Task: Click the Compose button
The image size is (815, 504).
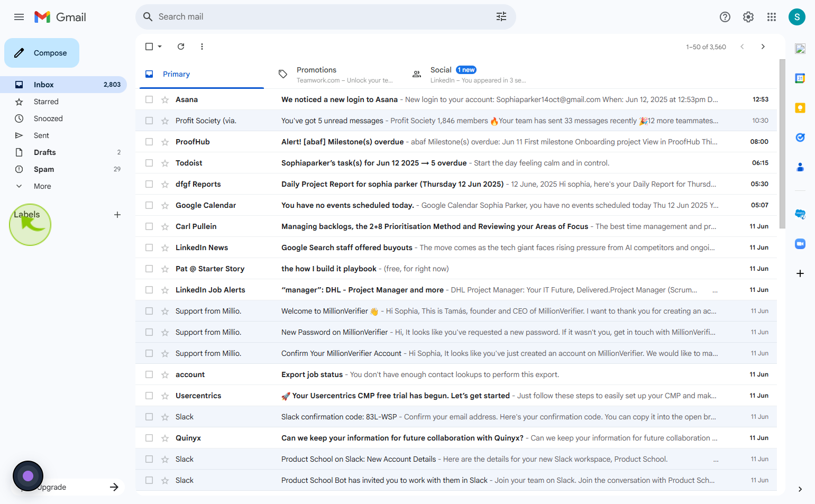Action: click(42, 53)
